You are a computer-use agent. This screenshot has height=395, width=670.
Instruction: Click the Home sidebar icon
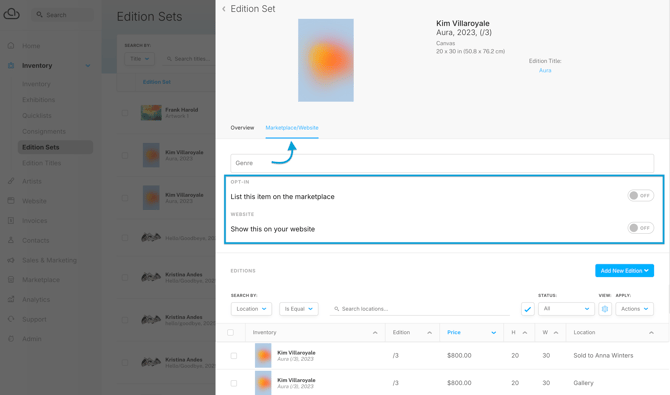pos(11,45)
